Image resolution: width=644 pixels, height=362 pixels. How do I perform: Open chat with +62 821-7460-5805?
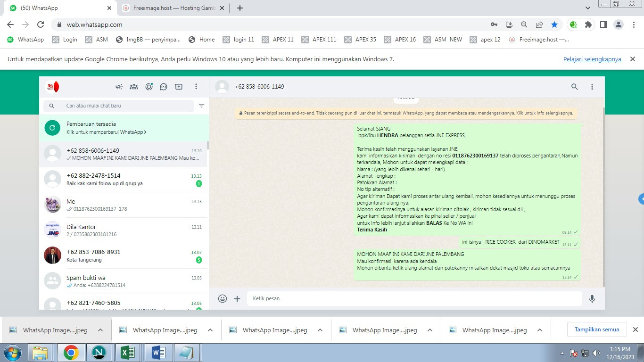click(x=123, y=303)
